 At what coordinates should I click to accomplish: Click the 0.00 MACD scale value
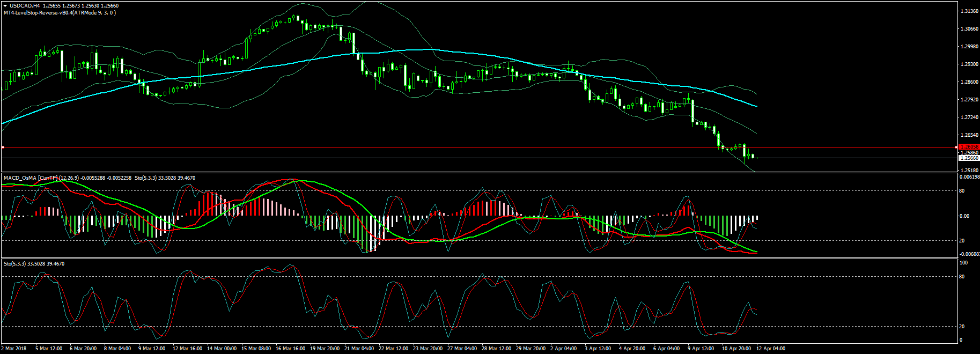pos(964,216)
